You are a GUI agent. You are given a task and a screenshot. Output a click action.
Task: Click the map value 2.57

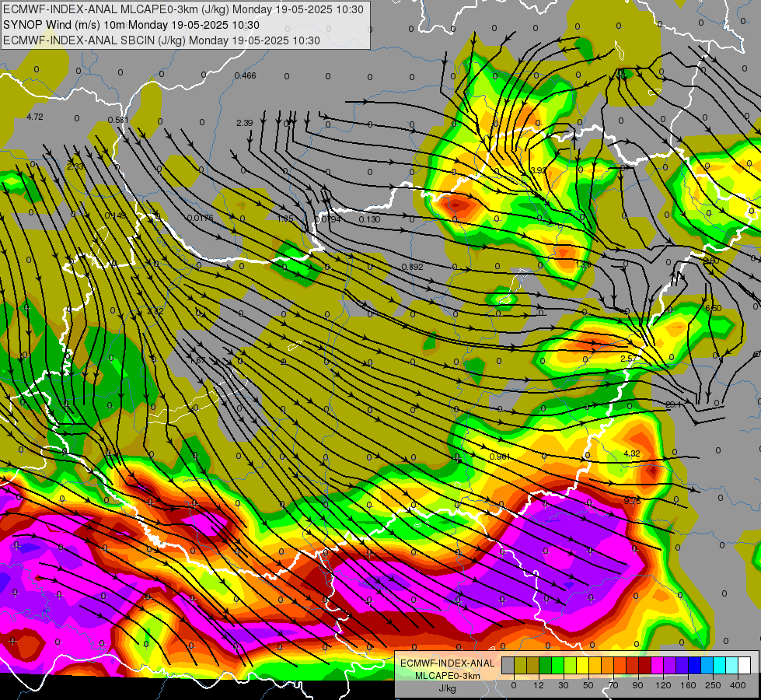(629, 359)
